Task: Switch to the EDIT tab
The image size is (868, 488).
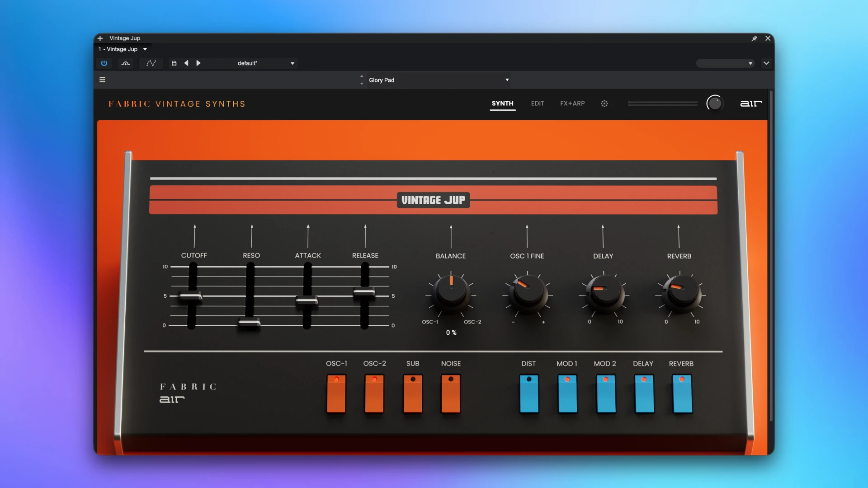Action: [x=538, y=103]
